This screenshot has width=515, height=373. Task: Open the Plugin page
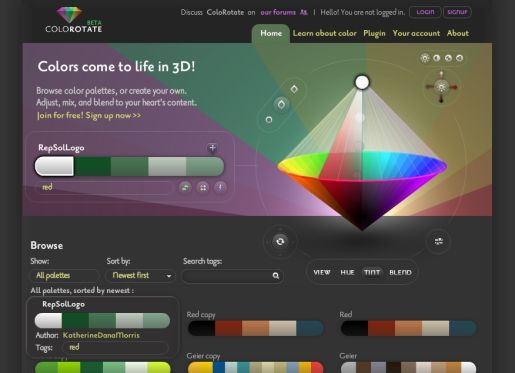[x=374, y=33]
